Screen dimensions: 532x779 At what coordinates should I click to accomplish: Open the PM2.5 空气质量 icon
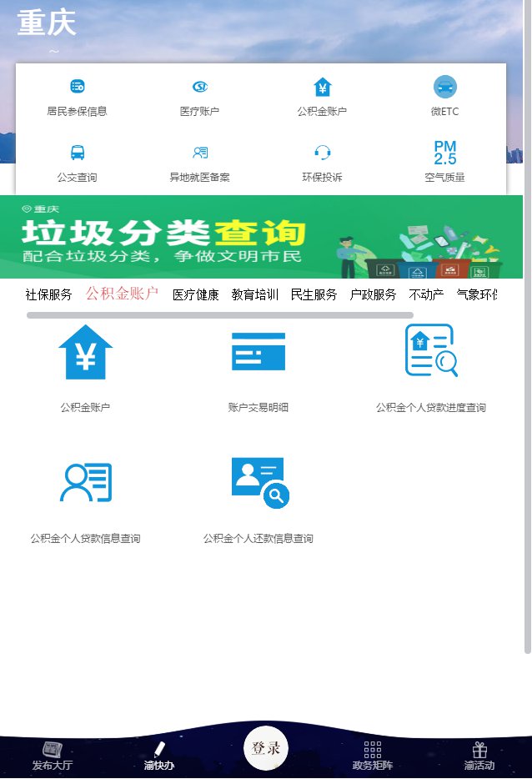coord(444,153)
